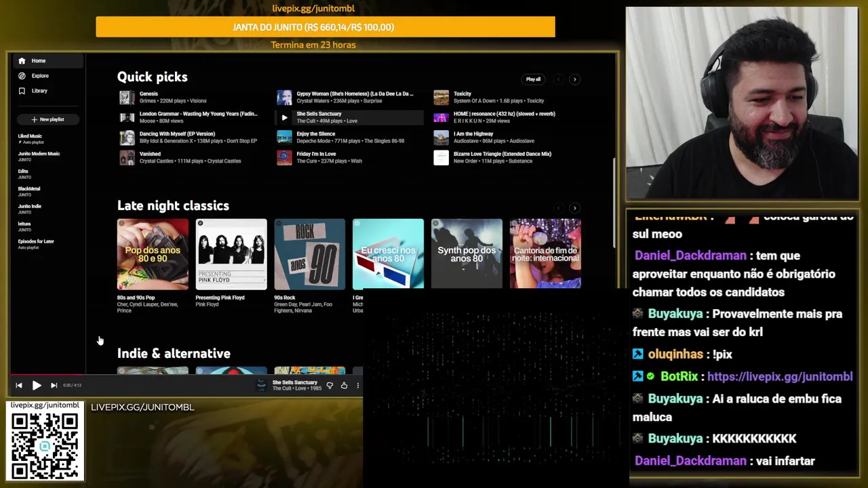This screenshot has width=868, height=488.
Task: Open the BlackMetal playlist
Action: (29, 191)
